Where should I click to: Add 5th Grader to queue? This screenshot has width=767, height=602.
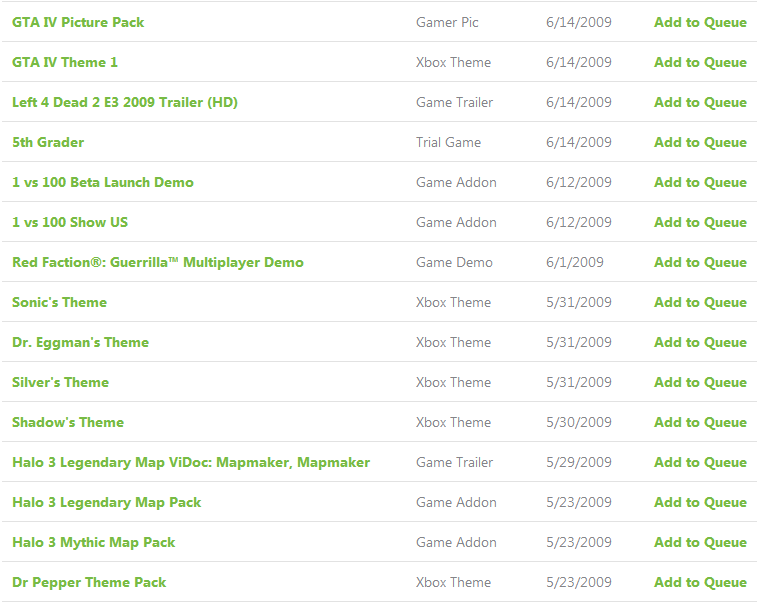700,142
